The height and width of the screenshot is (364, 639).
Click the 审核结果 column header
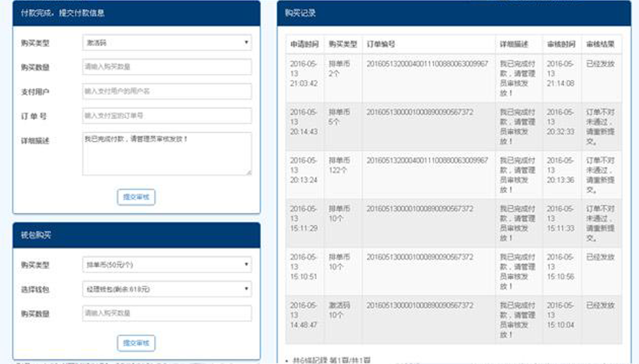tap(600, 44)
